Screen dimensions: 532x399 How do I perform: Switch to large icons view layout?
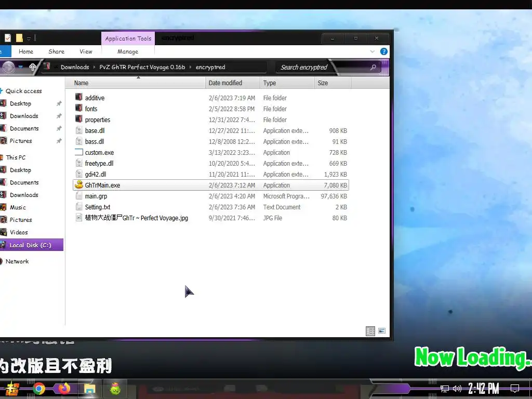coord(382,331)
